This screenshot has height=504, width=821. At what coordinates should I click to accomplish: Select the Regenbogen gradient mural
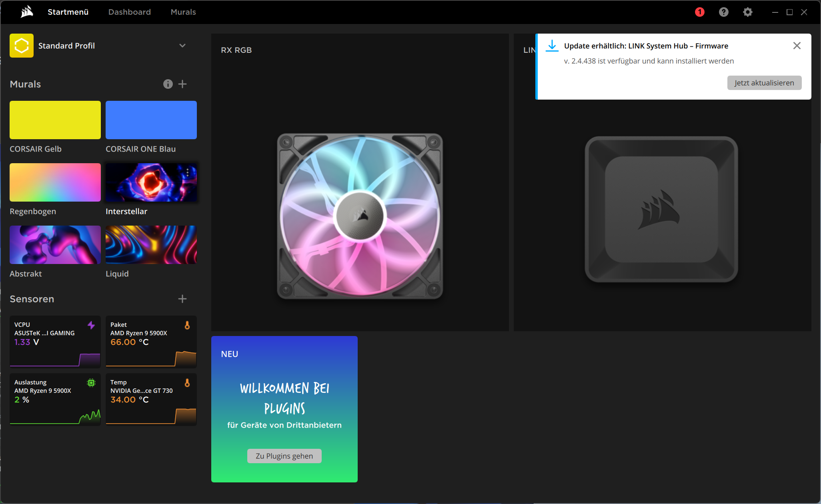tap(55, 182)
